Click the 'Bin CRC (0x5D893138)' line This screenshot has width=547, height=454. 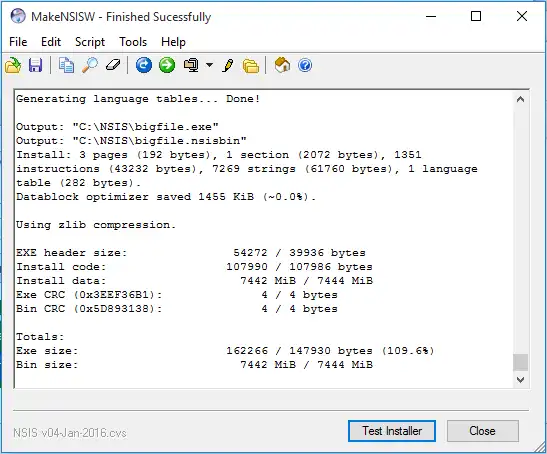pos(177,309)
